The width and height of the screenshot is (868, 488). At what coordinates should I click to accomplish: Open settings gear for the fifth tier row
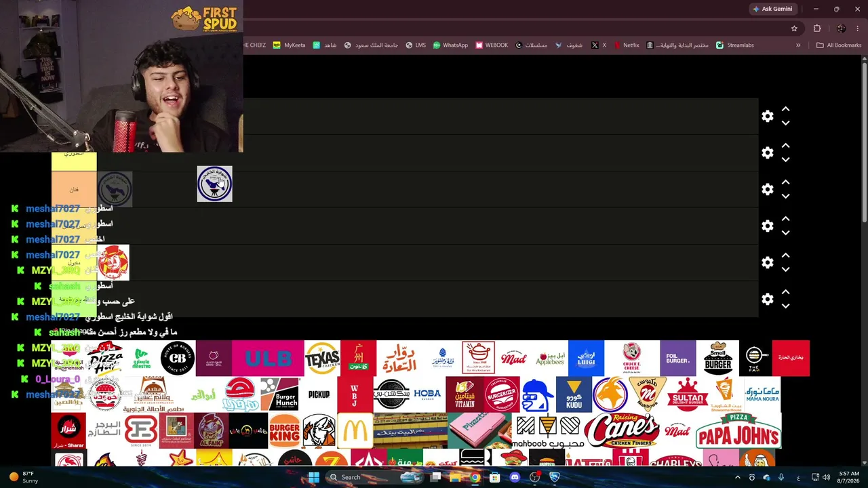coord(768,263)
